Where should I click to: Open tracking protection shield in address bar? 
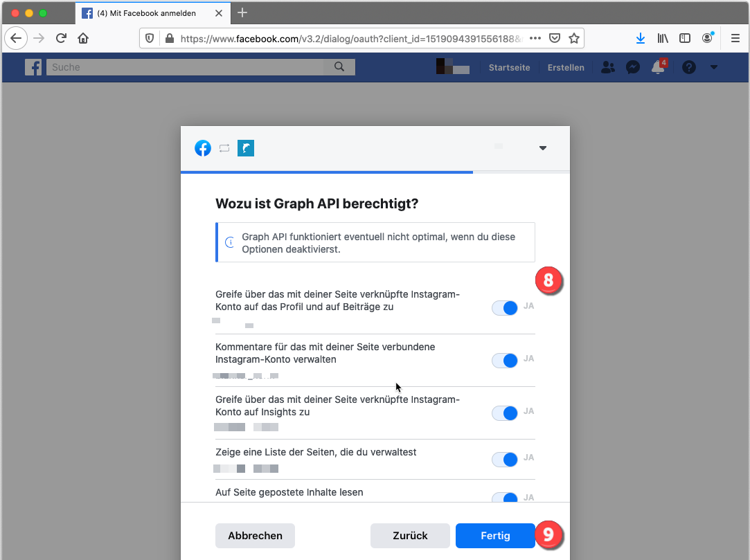click(x=150, y=38)
